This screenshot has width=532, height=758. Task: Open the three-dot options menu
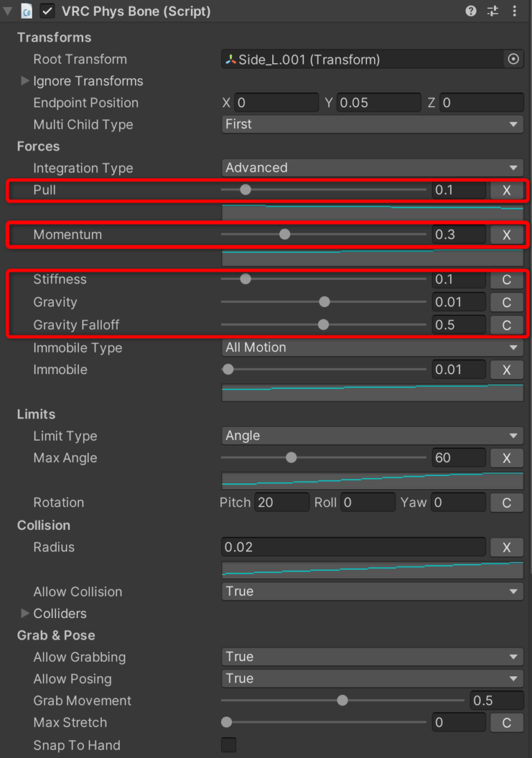pos(515,11)
